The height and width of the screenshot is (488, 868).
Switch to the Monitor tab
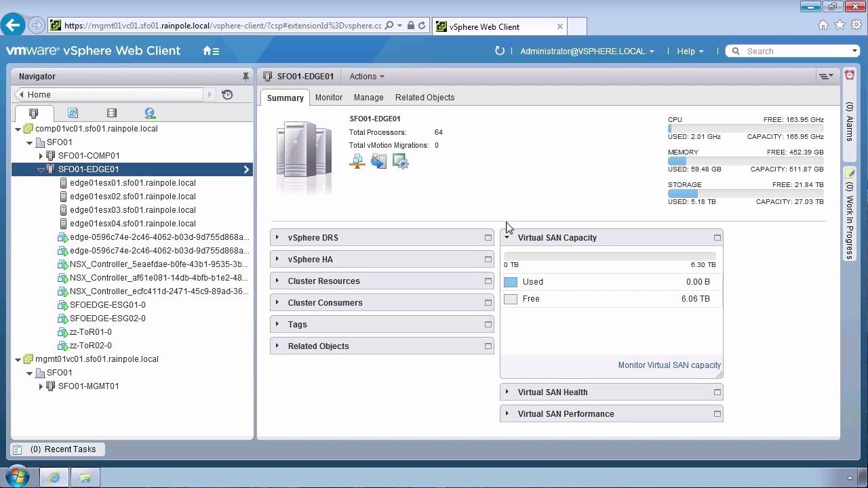click(x=329, y=98)
